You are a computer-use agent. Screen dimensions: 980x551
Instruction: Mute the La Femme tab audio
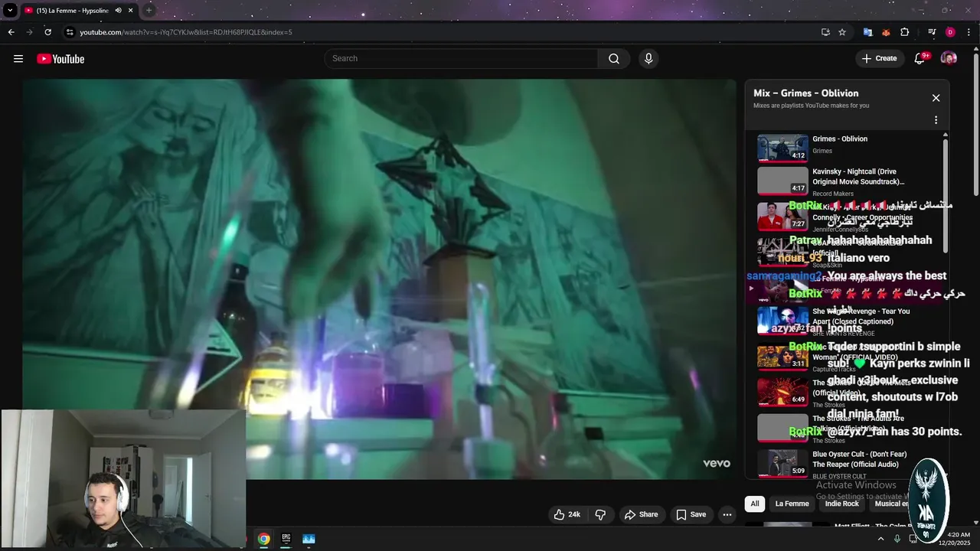click(118, 11)
